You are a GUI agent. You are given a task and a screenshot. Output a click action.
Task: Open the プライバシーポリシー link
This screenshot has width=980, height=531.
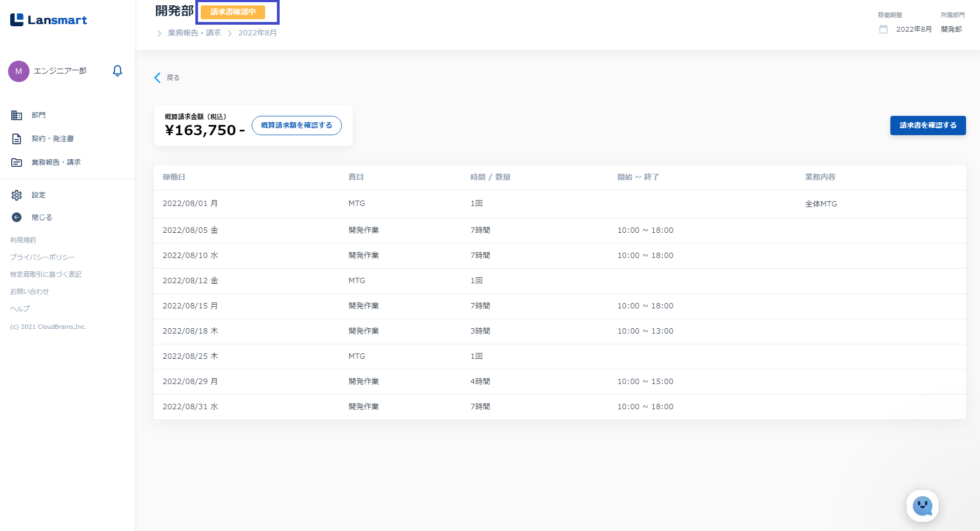click(x=42, y=257)
